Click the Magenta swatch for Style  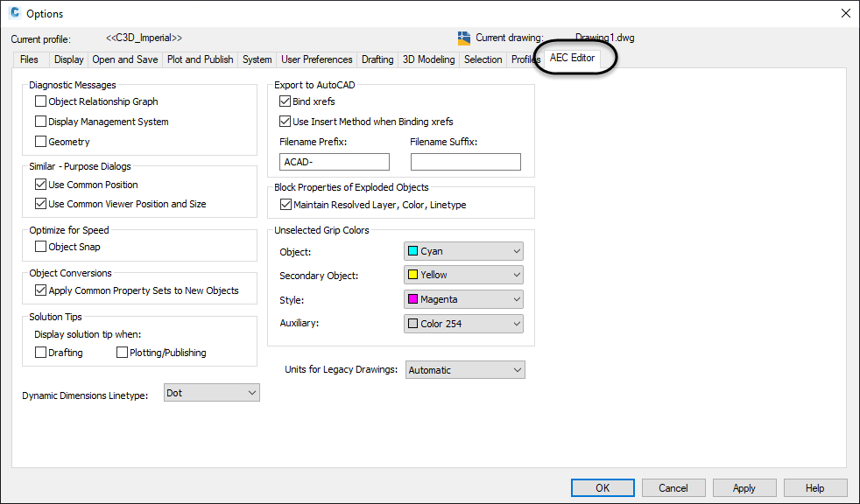[412, 299]
